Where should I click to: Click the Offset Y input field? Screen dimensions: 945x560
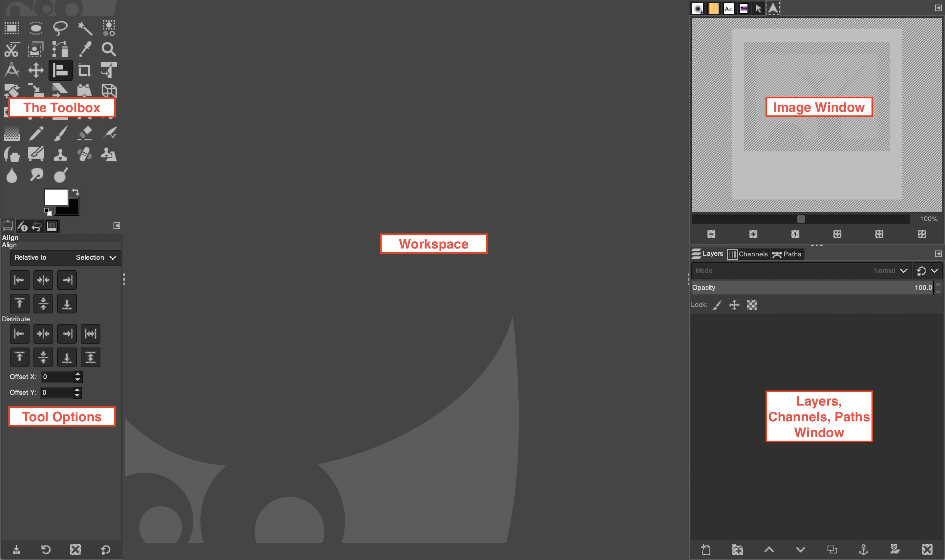pyautogui.click(x=57, y=393)
